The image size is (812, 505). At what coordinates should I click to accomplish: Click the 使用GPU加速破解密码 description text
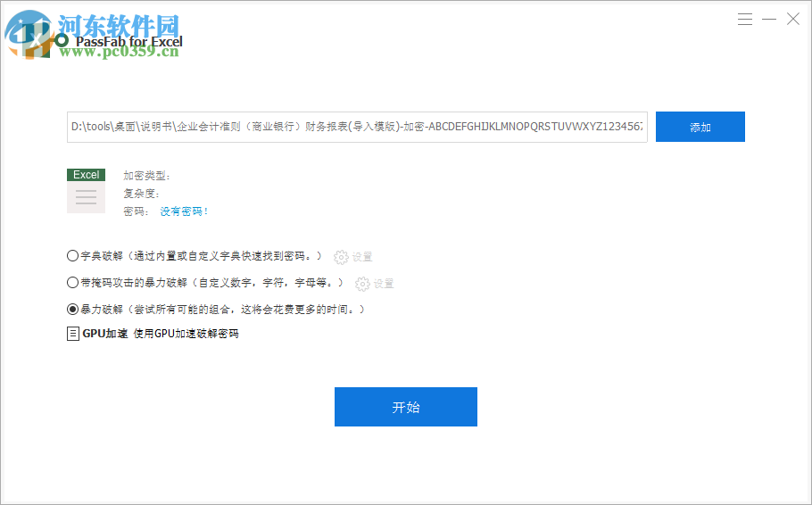(x=186, y=334)
